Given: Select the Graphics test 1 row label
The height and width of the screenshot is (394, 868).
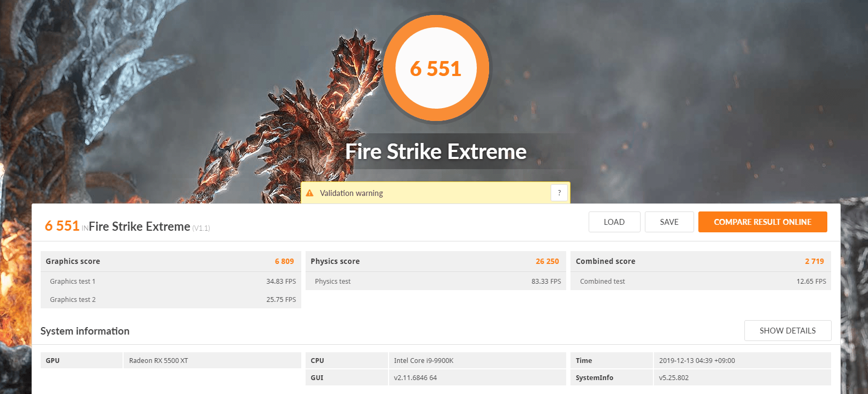Looking at the screenshot, I should coord(73,281).
